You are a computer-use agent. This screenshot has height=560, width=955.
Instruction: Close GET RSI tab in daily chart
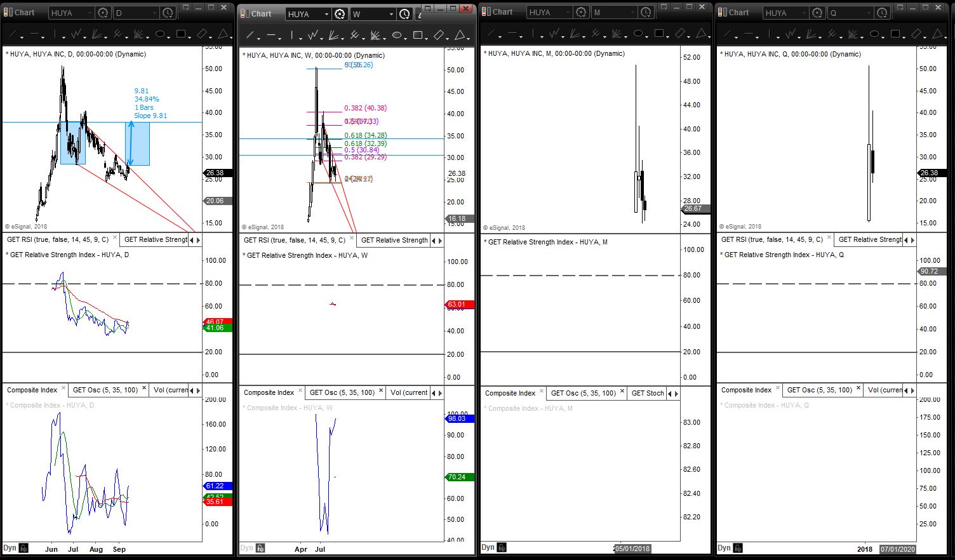[x=115, y=238]
